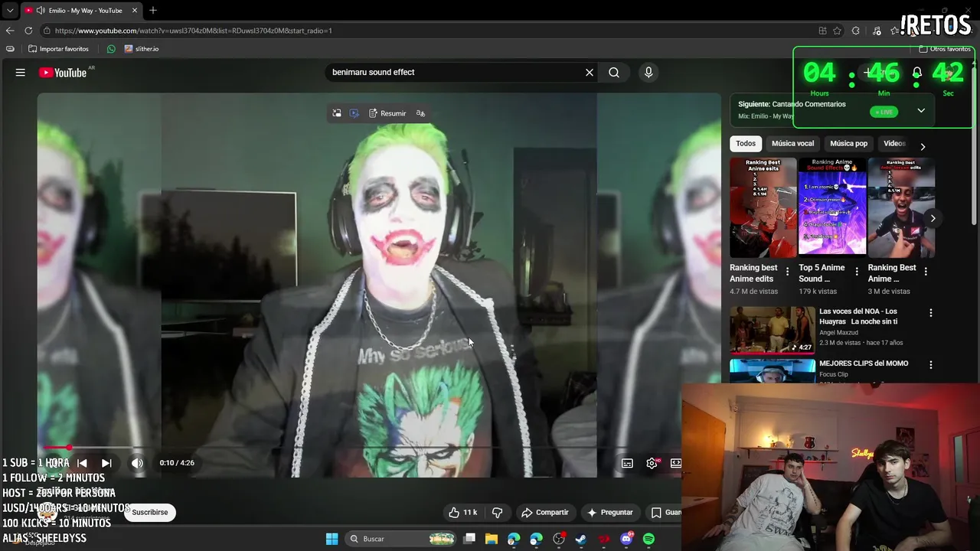Toggle subtitles on the player
The width and height of the screenshot is (980, 551).
(627, 463)
